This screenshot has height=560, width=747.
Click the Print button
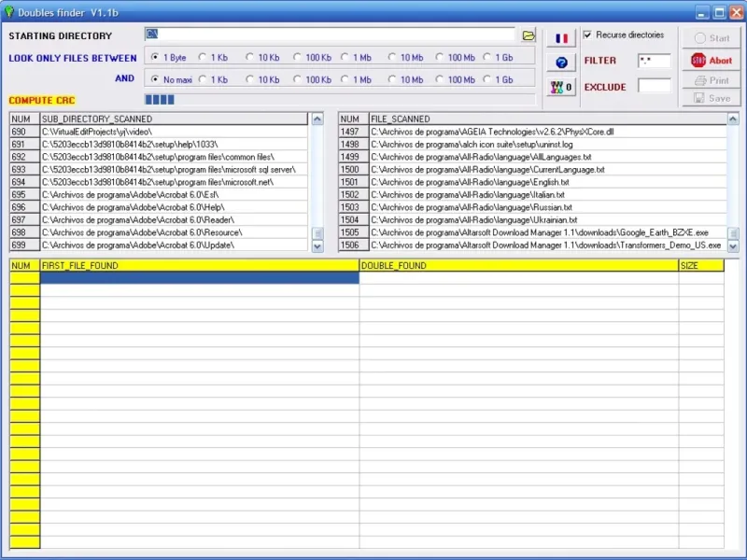[x=712, y=80]
